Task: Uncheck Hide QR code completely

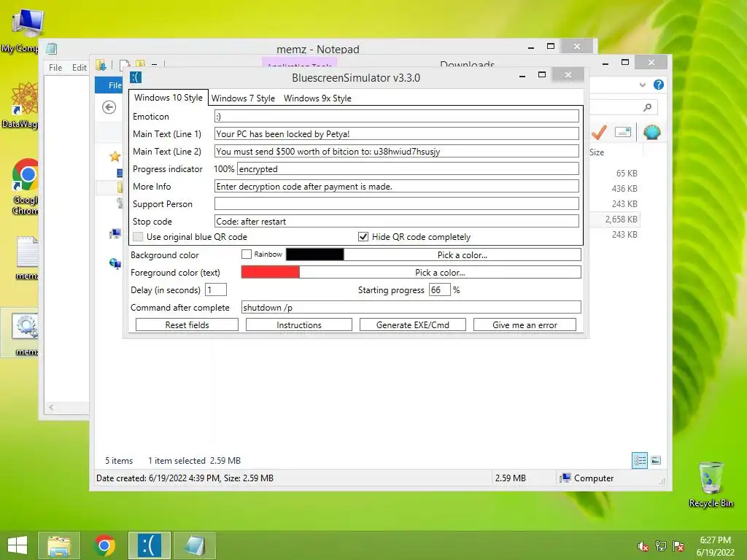Action: tap(363, 237)
